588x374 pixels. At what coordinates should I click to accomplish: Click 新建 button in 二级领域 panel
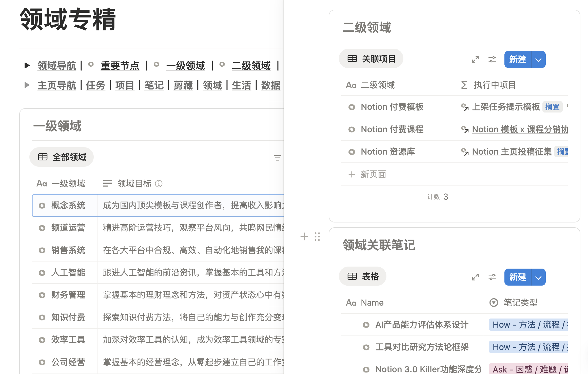coord(518,60)
